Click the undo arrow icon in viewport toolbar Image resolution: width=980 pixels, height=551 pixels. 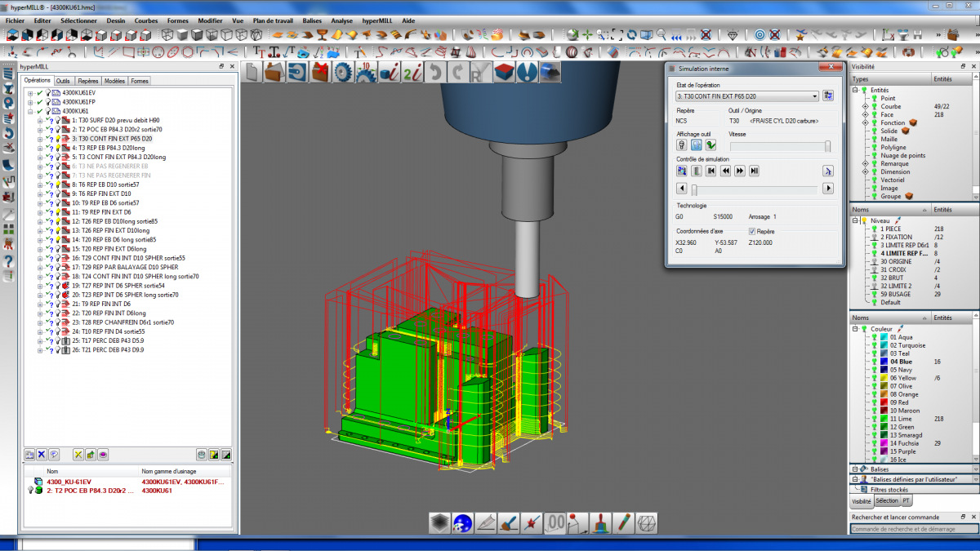click(x=436, y=72)
